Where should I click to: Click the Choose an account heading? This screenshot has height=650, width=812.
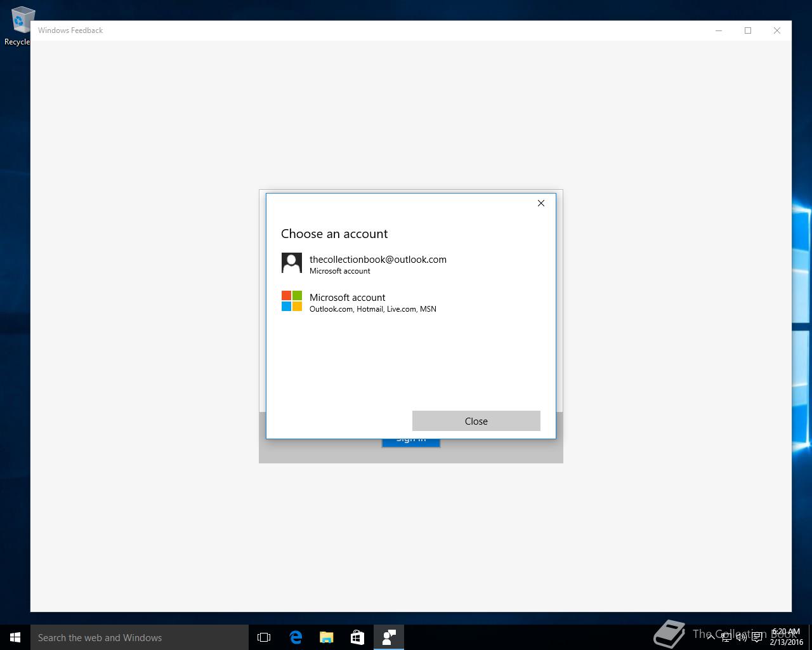(334, 234)
